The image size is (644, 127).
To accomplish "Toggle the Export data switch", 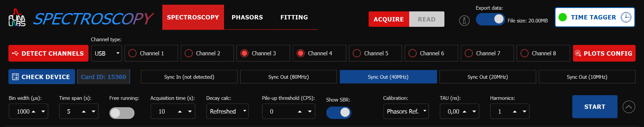I will point(490,19).
